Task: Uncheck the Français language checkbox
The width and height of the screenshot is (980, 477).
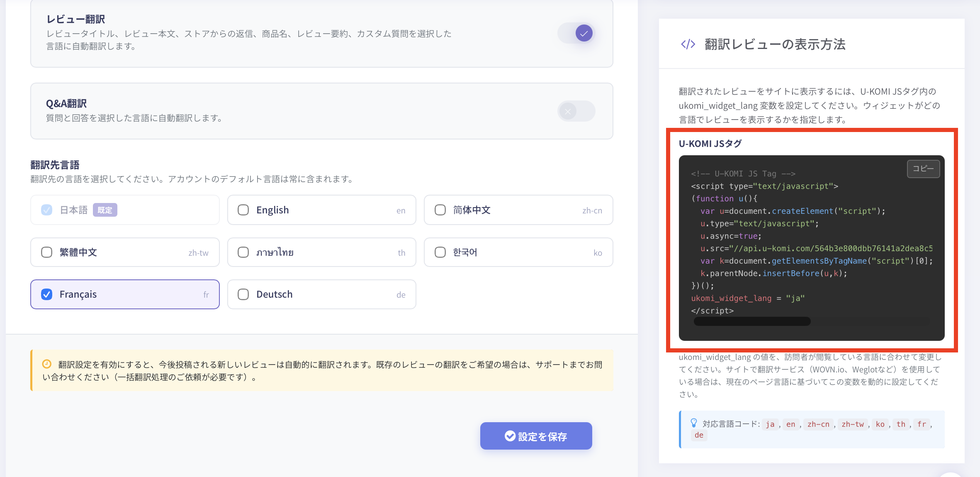Action: click(47, 294)
